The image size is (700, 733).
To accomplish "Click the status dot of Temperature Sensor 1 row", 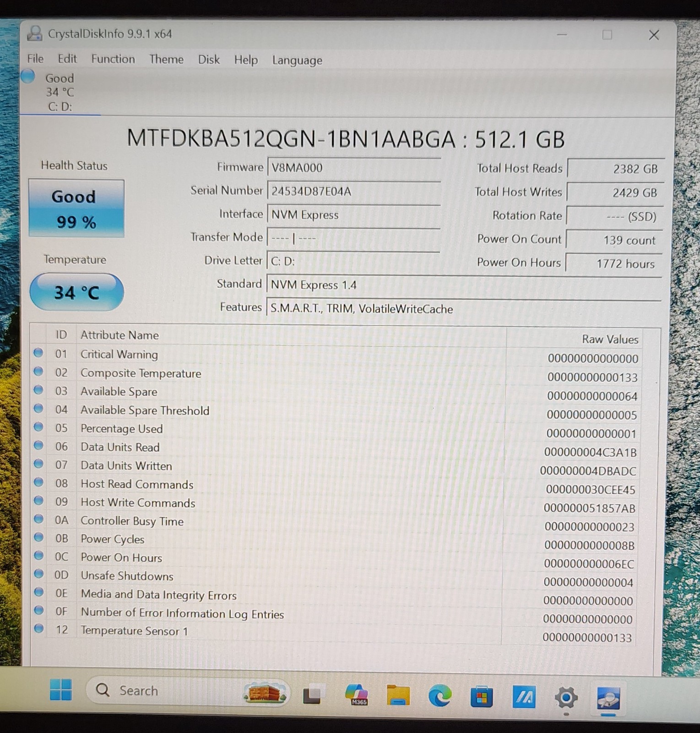I will pos(39,629).
